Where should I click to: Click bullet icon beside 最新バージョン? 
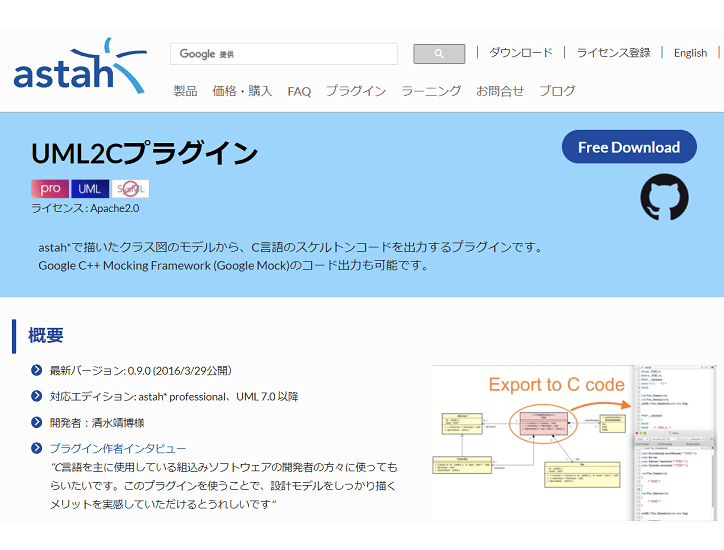pyautogui.click(x=37, y=370)
